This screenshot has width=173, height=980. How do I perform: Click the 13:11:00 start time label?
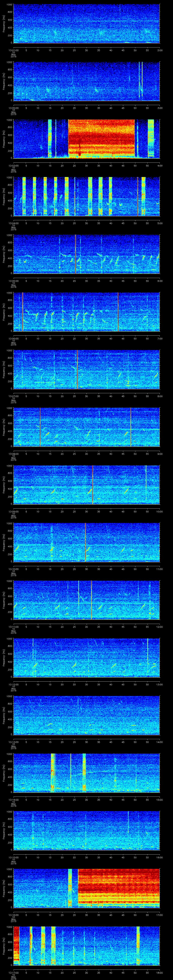(13, 627)
